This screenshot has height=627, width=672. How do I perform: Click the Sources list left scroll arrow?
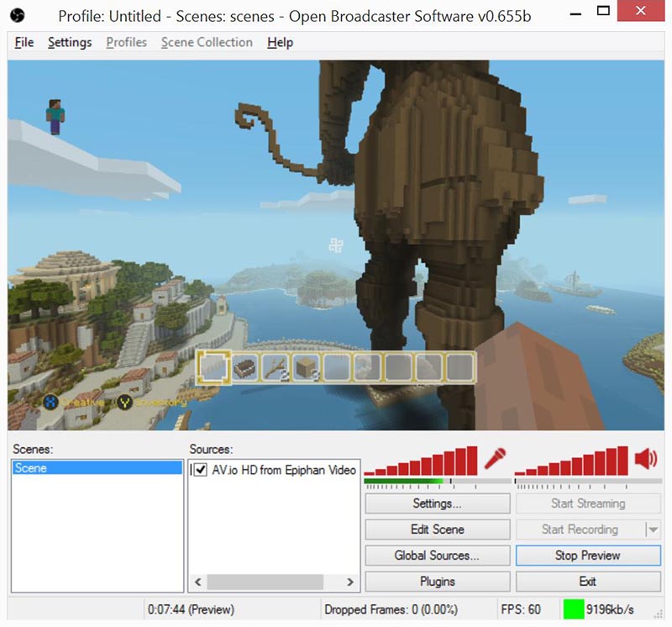tap(197, 582)
